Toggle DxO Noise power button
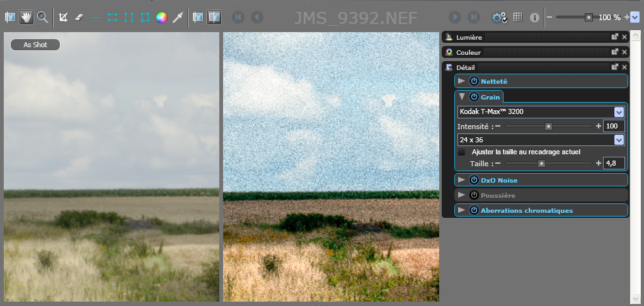 [474, 179]
